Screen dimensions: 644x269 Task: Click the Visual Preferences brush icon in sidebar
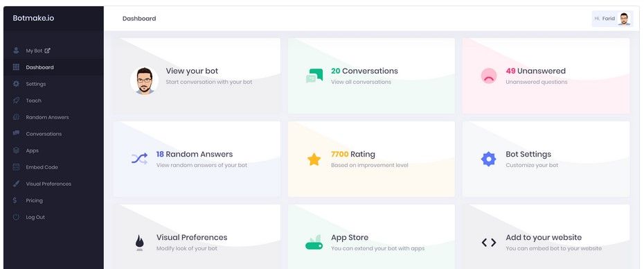16,184
